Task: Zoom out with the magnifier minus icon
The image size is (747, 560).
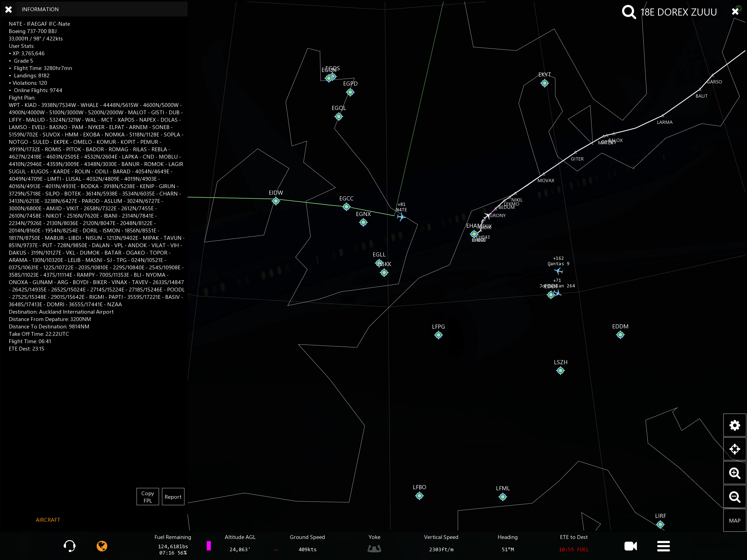Action: click(x=734, y=497)
